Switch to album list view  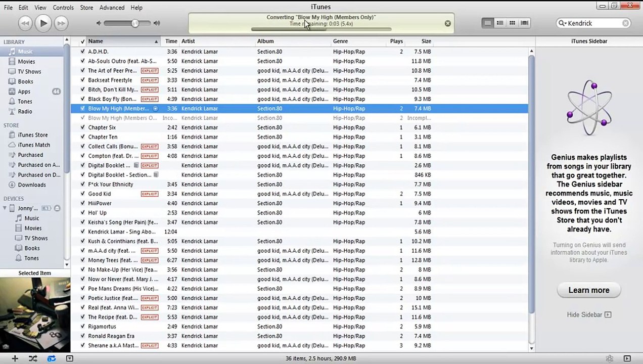point(500,23)
